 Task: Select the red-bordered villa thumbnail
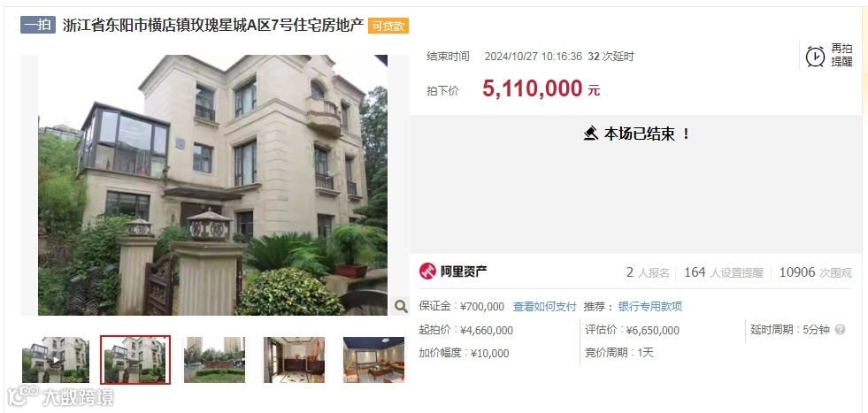point(135,359)
